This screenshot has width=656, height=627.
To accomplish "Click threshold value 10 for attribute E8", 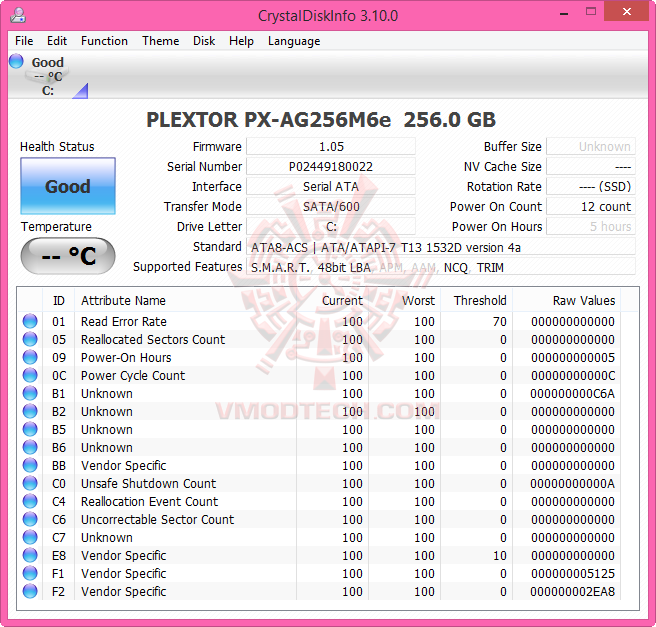I will (500, 555).
